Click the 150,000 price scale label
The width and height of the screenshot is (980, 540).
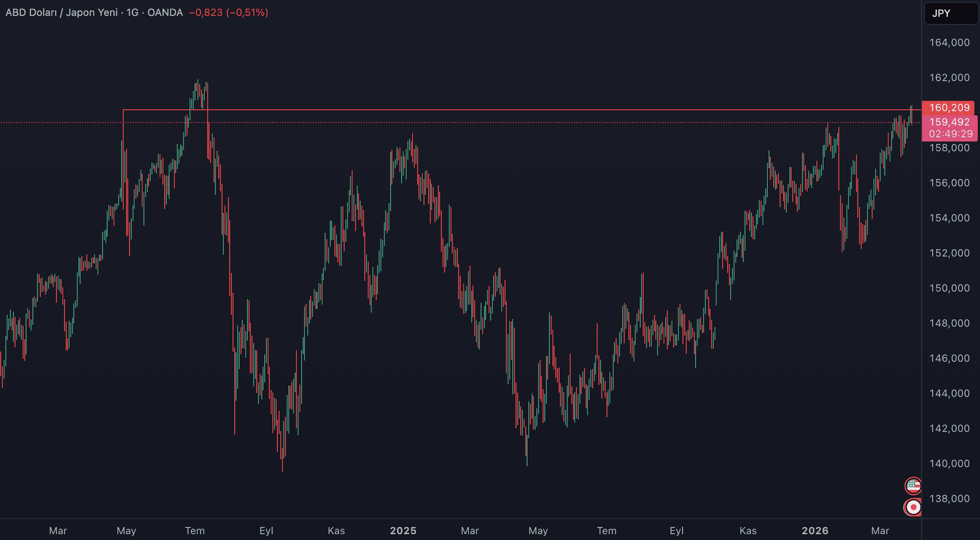[x=949, y=288]
